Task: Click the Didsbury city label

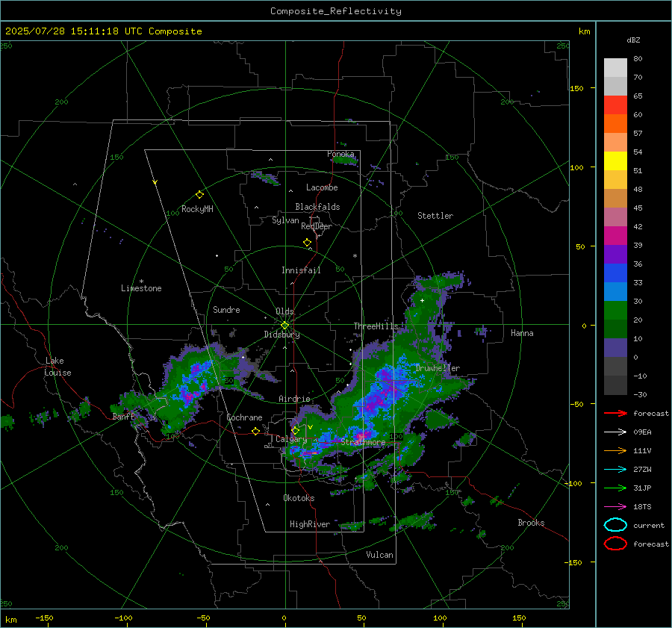Action: (281, 335)
